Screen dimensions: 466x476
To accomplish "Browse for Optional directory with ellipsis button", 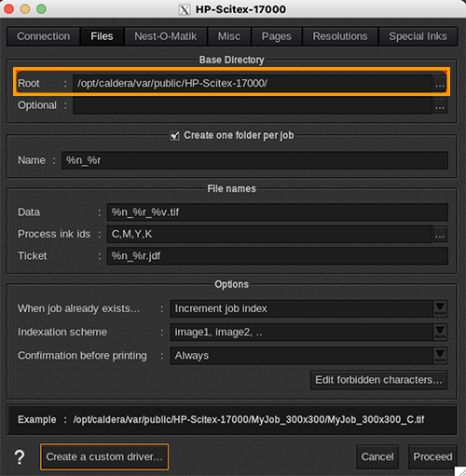I will [440, 105].
